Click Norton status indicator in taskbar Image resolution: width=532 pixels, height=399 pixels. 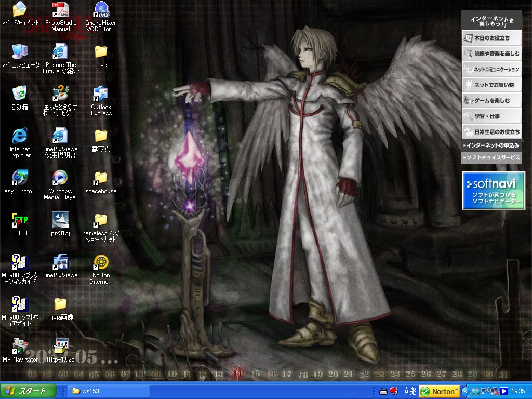(439, 392)
